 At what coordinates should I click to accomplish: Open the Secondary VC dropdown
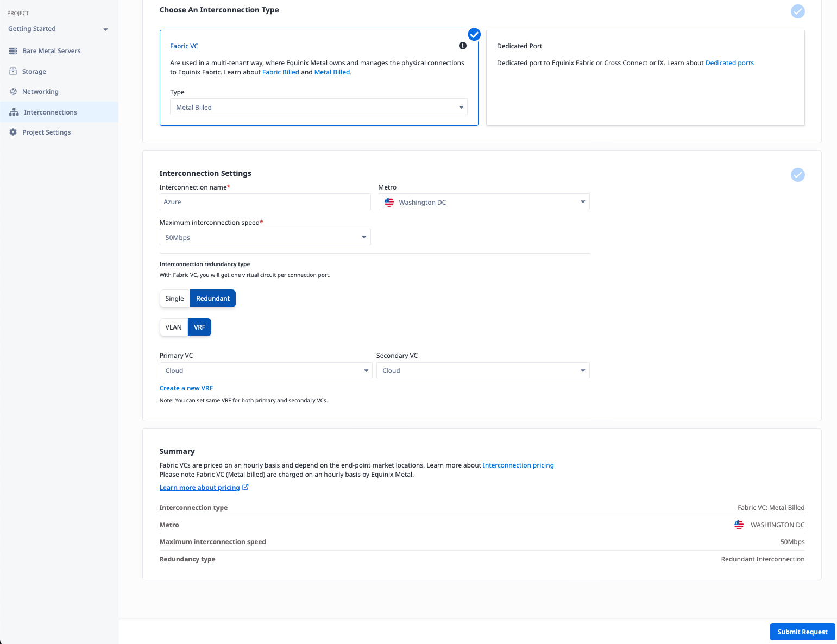pos(483,370)
